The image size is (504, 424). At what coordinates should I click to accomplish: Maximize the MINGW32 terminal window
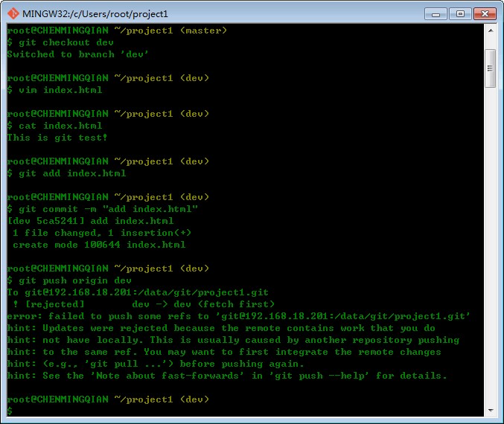pos(459,13)
